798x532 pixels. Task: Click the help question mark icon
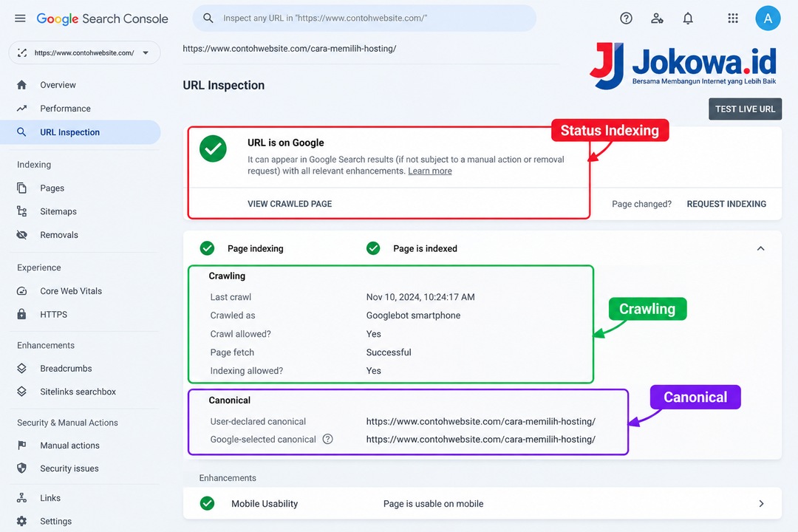[626, 18]
